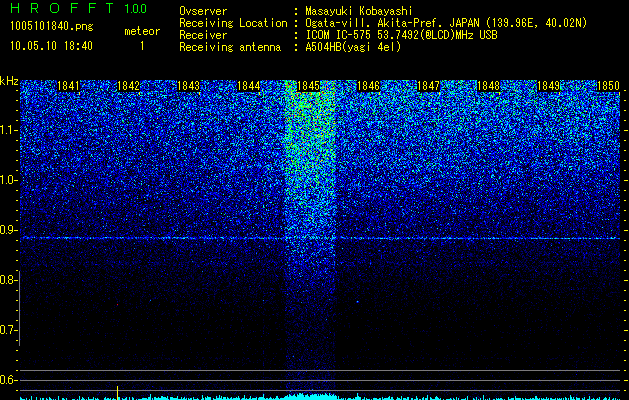Click the 0.8 kHz axis label
This screenshot has width=629, height=400.
coord(7,280)
